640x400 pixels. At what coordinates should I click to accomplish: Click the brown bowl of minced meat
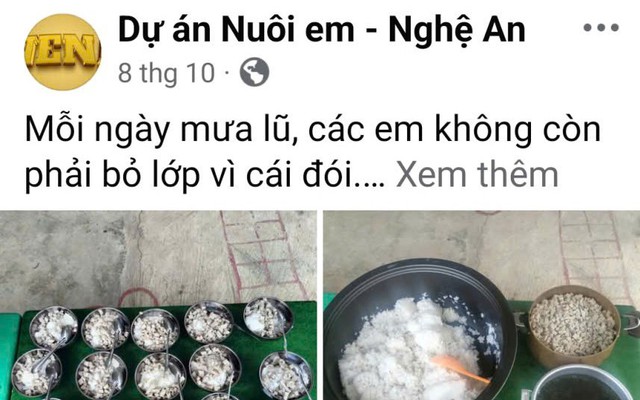(573, 325)
